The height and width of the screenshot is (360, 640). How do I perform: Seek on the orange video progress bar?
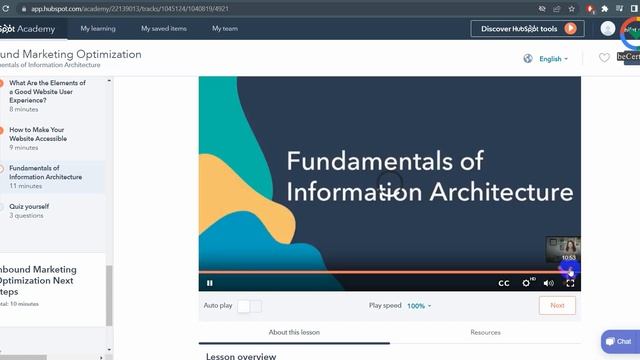(x=389, y=272)
